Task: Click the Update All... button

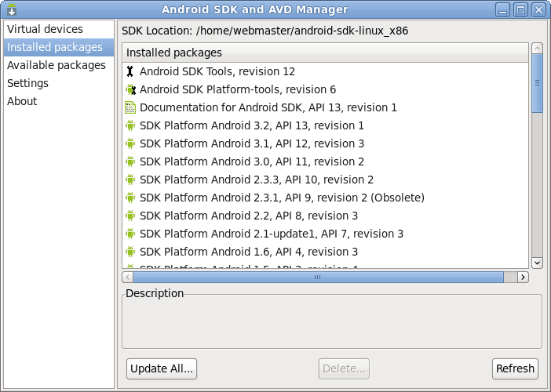Action: [x=162, y=368]
